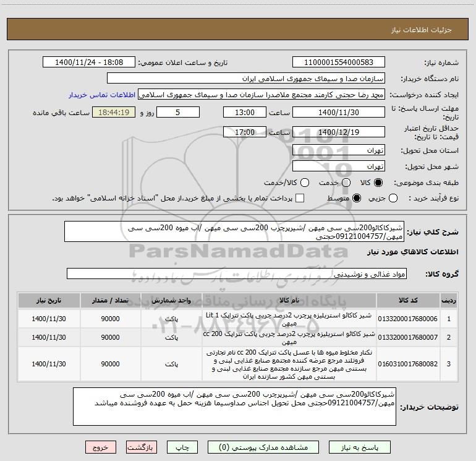
Task: Click product code 0160310017680082
Action: 408,364
